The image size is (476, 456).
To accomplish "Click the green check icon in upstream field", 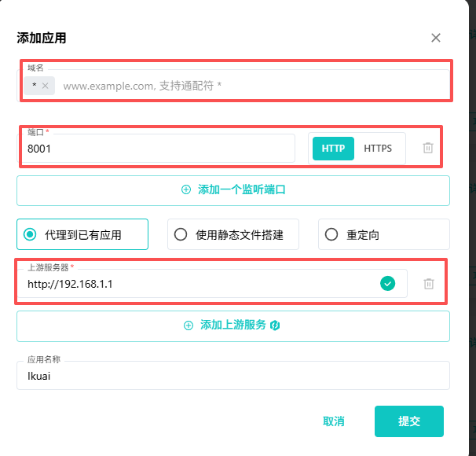I will point(387,283).
